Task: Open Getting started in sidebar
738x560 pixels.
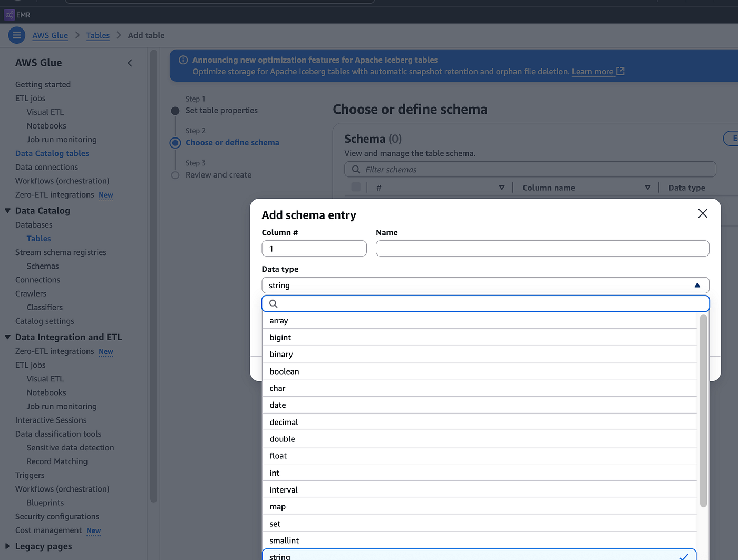Action: 43,84
